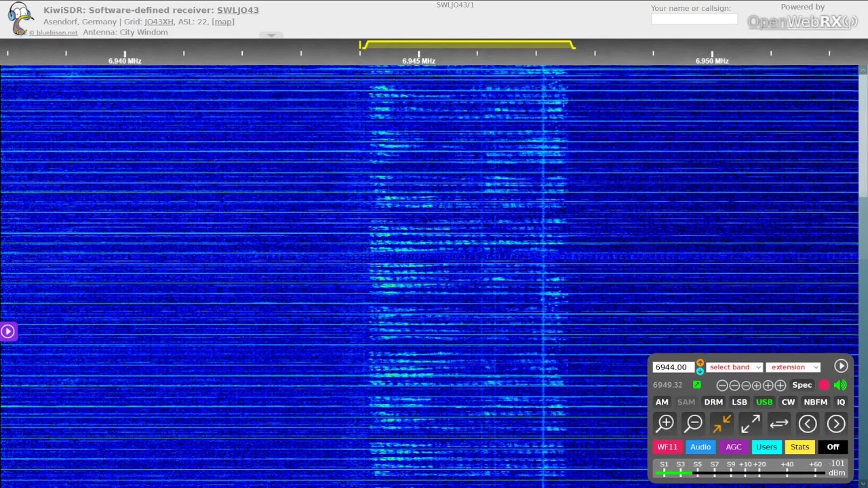This screenshot has width=868, height=488.
Task: Mute audio with the green speaker icon
Action: pyautogui.click(x=841, y=385)
